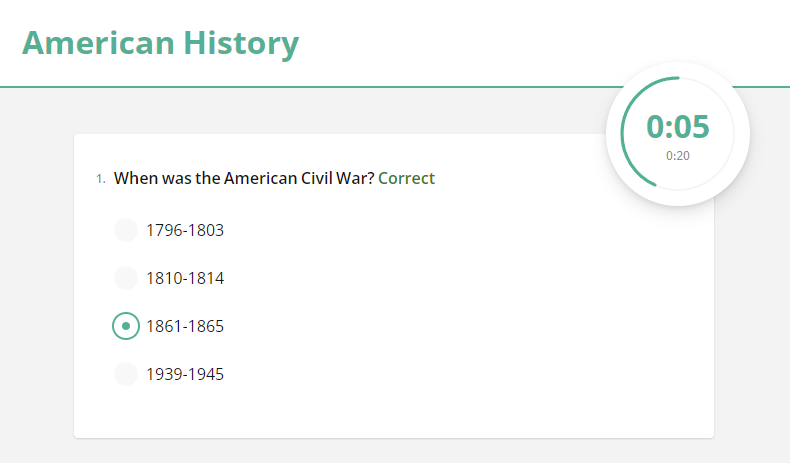Click the selected 1861-1865 radio button
This screenshot has height=463, width=790.
[125, 326]
